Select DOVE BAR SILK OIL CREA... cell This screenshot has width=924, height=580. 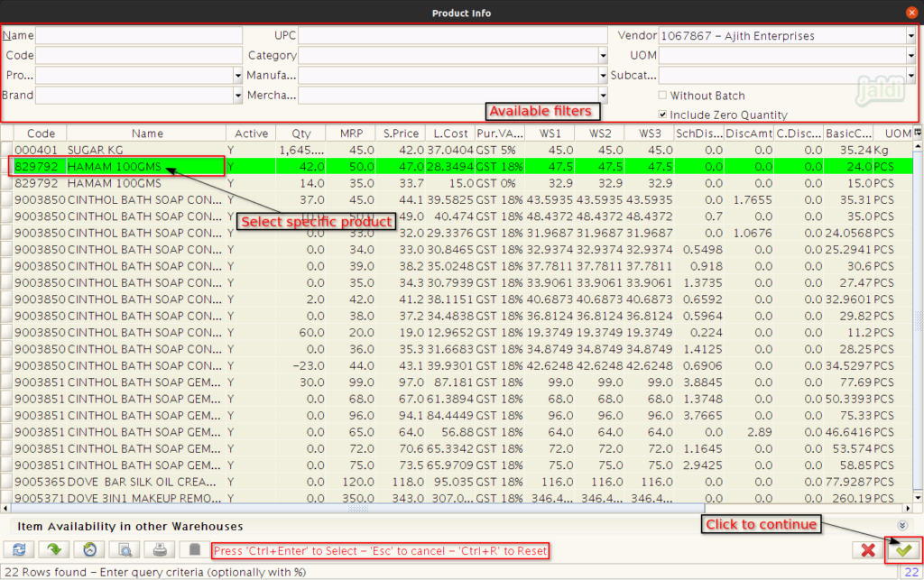click(x=146, y=482)
